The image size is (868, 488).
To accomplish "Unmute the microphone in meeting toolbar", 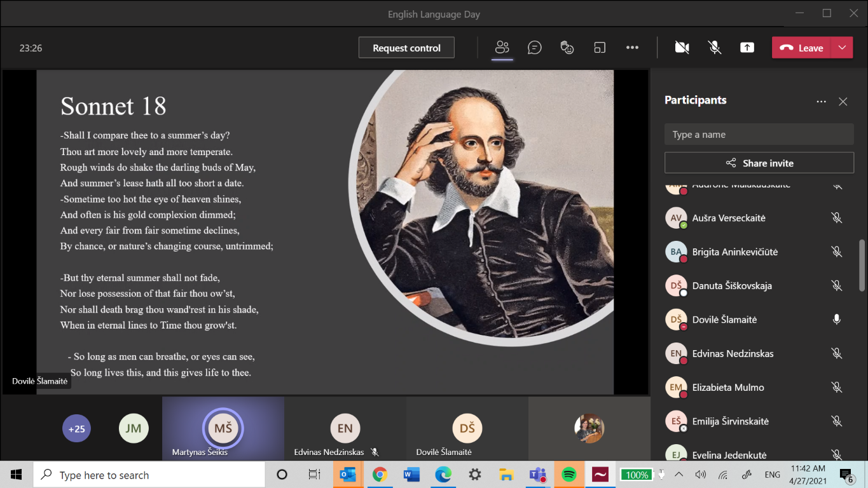I will pos(715,48).
